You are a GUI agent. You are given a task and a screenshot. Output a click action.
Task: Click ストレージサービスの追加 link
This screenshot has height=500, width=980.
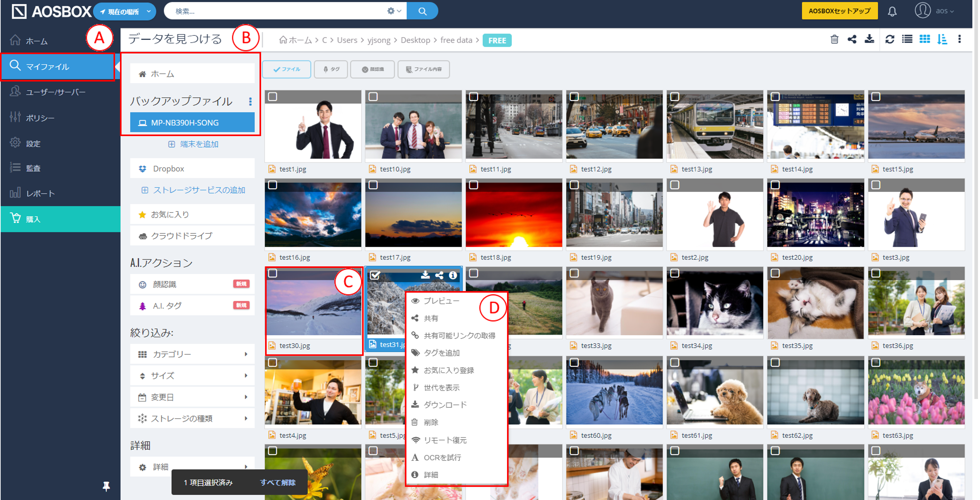pyautogui.click(x=193, y=190)
